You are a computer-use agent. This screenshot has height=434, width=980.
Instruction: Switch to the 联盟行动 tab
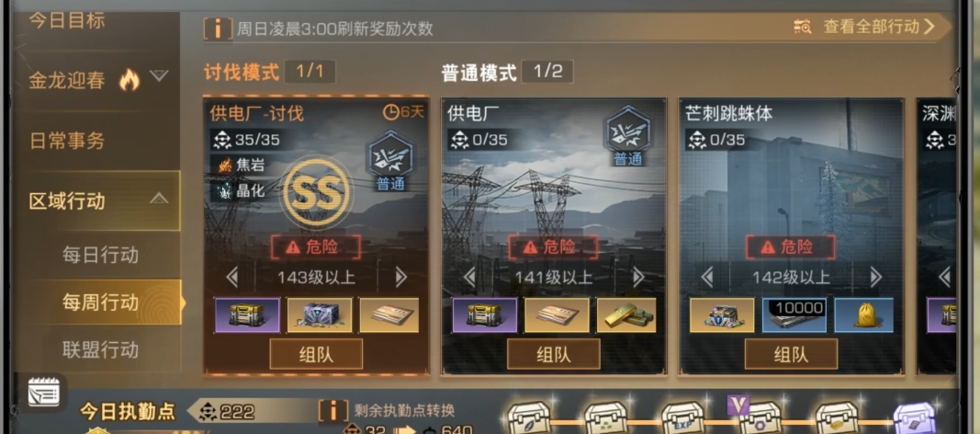[100, 349]
